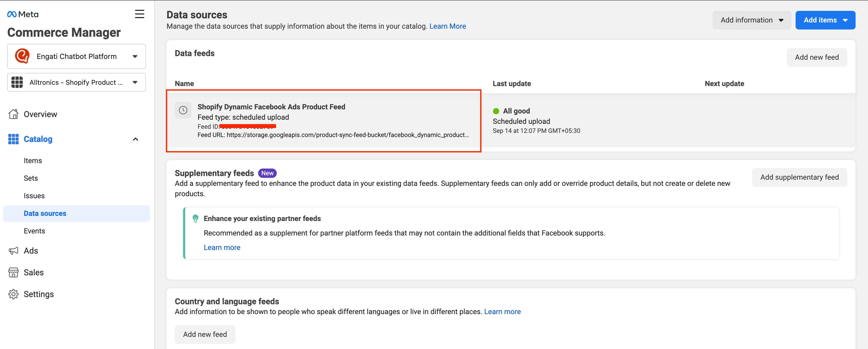868x349 pixels.
Task: Click the Overview home icon
Action: (x=13, y=114)
